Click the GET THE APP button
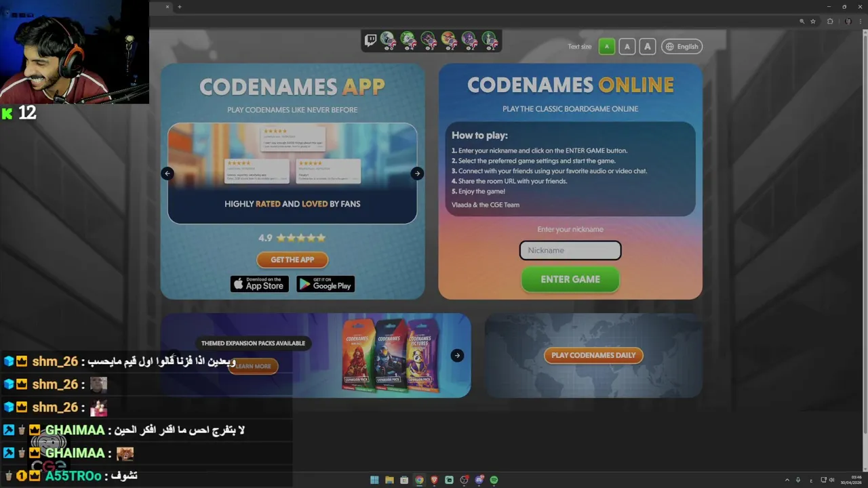The width and height of the screenshot is (868, 488). (x=292, y=260)
